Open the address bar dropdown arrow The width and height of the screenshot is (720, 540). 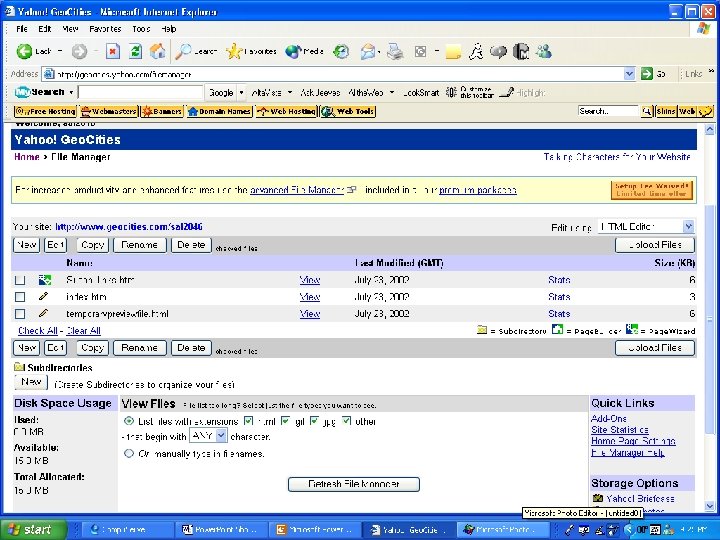(629, 74)
